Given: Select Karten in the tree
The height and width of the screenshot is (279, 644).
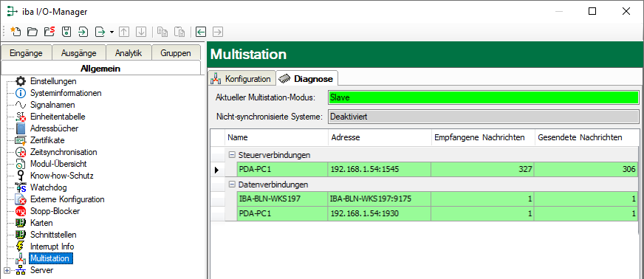Looking at the screenshot, I should (x=41, y=223).
